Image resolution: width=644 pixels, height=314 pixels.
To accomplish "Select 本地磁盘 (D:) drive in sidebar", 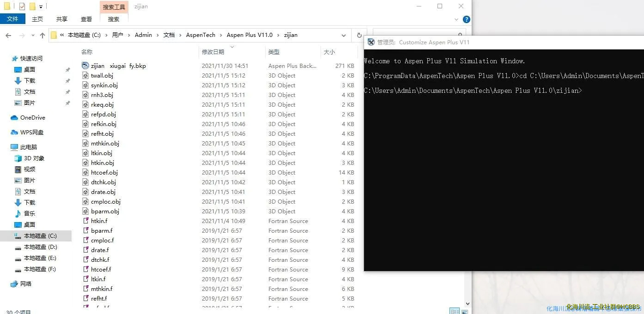I will click(x=40, y=247).
